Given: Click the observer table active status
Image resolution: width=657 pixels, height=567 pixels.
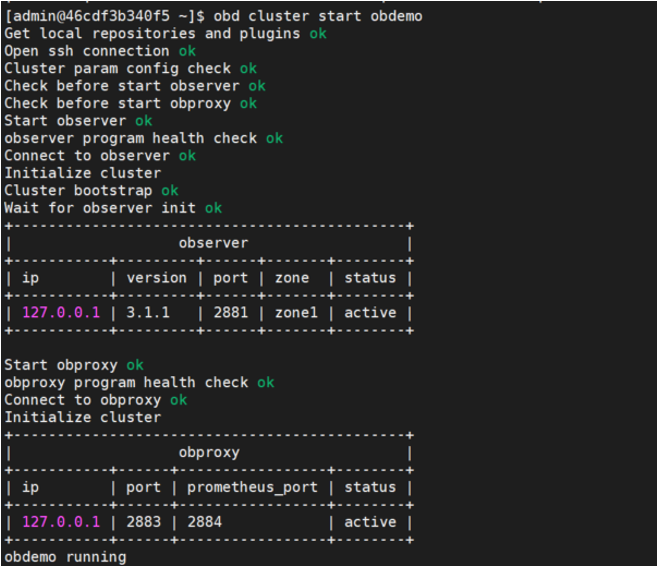Looking at the screenshot, I should 370,313.
